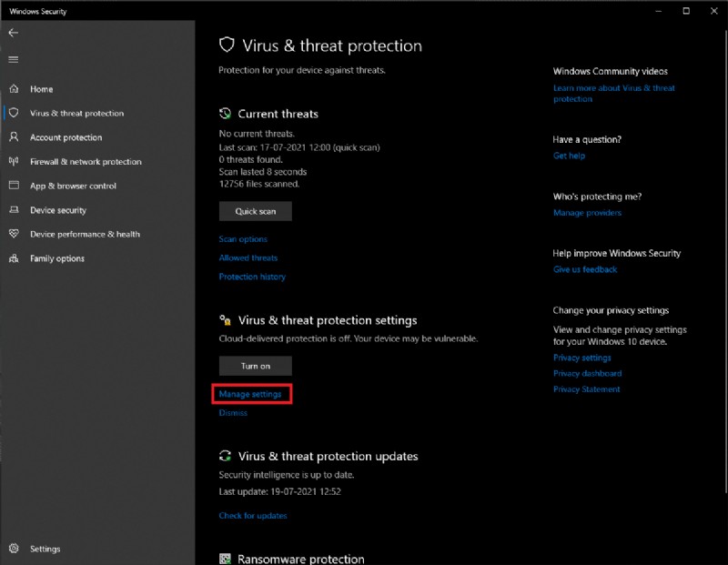Click 'Last scan: 17-07-2021 12:00 (quick scan)' text
Viewport: 728px width, 565px height.
click(x=299, y=147)
